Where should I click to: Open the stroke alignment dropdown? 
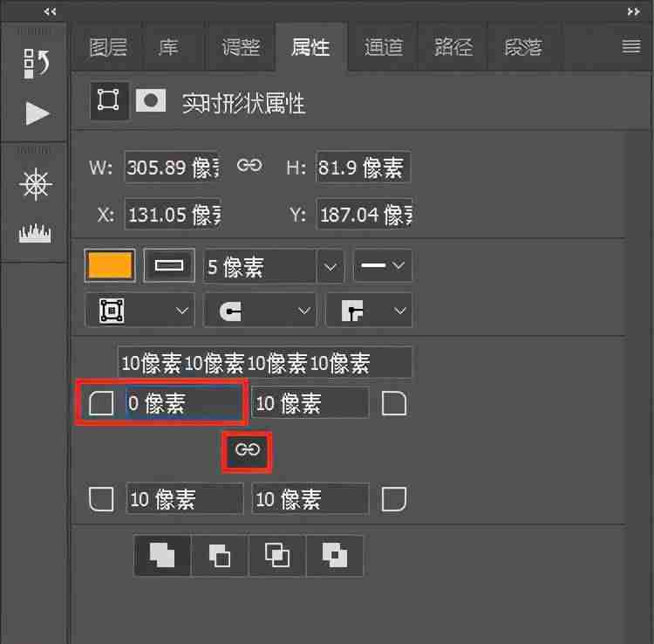click(x=140, y=310)
